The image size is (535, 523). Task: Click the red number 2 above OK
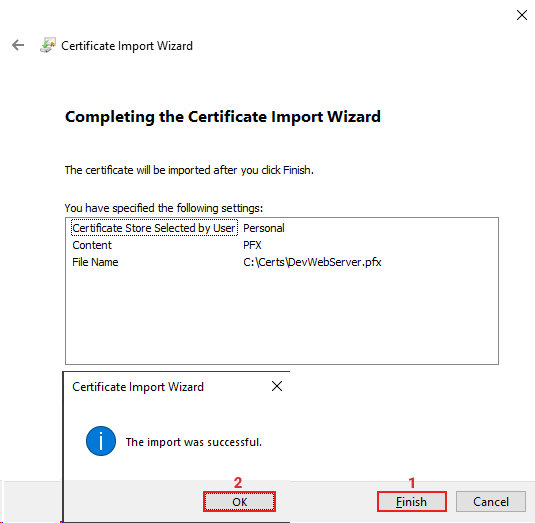click(238, 482)
